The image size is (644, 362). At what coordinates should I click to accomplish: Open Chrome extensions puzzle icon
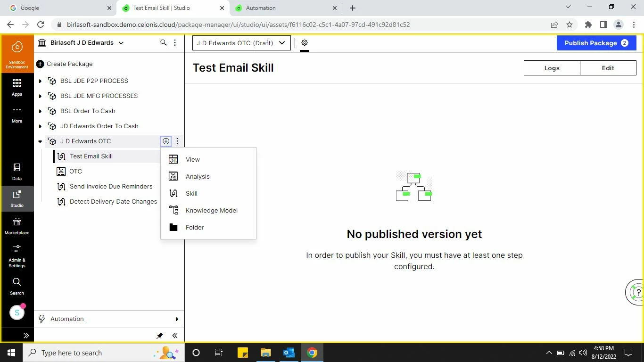pos(588,25)
